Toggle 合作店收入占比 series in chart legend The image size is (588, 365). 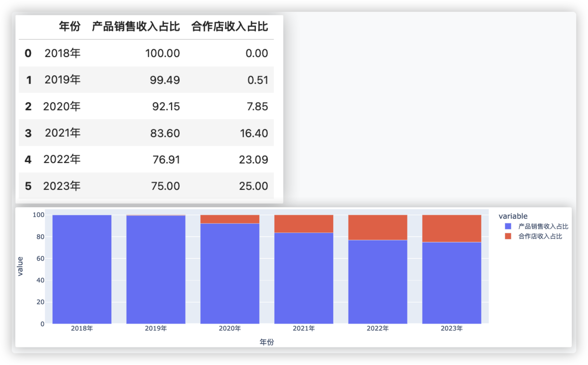(540, 236)
